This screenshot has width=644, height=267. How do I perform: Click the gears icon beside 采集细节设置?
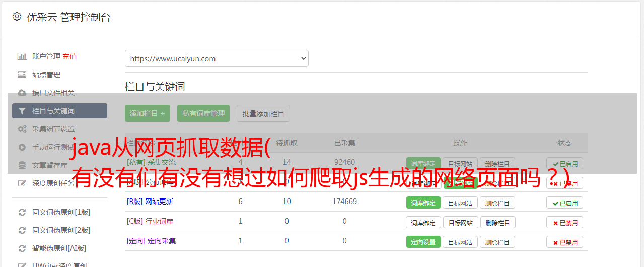coord(22,129)
